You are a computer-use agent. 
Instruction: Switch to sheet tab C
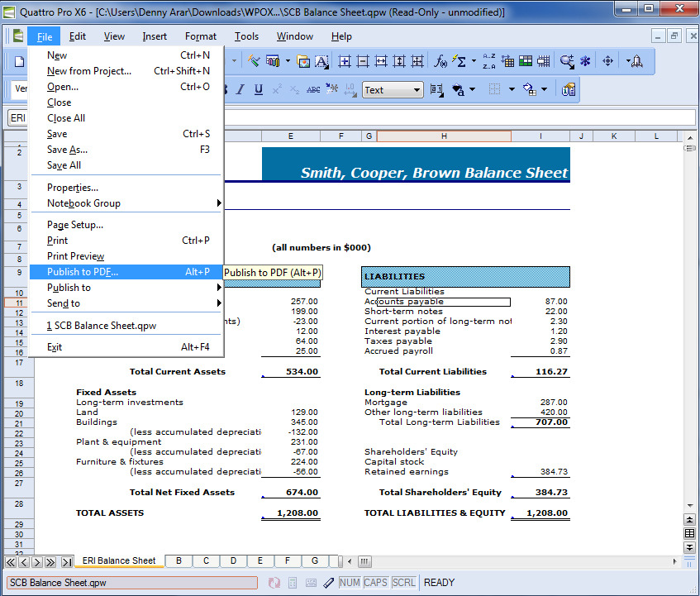pyautogui.click(x=206, y=560)
